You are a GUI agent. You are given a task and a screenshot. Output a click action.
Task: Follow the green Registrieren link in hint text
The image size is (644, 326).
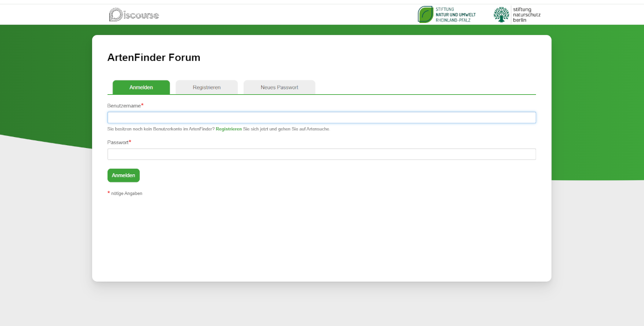229,129
